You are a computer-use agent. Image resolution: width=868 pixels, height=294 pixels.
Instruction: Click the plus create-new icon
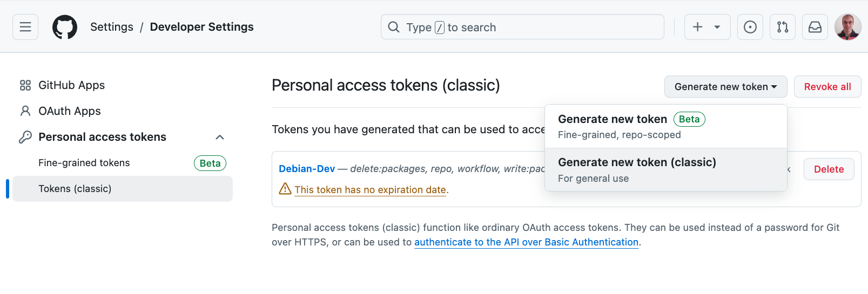(698, 27)
